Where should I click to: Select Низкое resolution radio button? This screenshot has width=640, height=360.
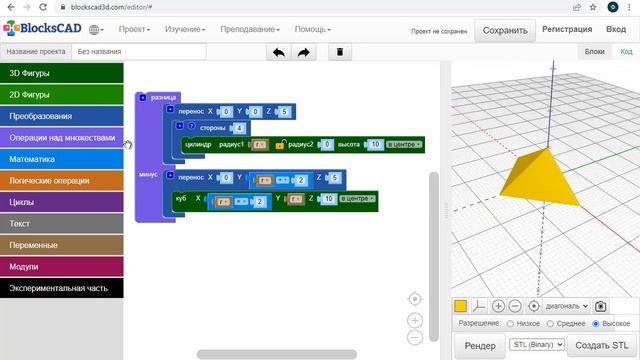[510, 324]
